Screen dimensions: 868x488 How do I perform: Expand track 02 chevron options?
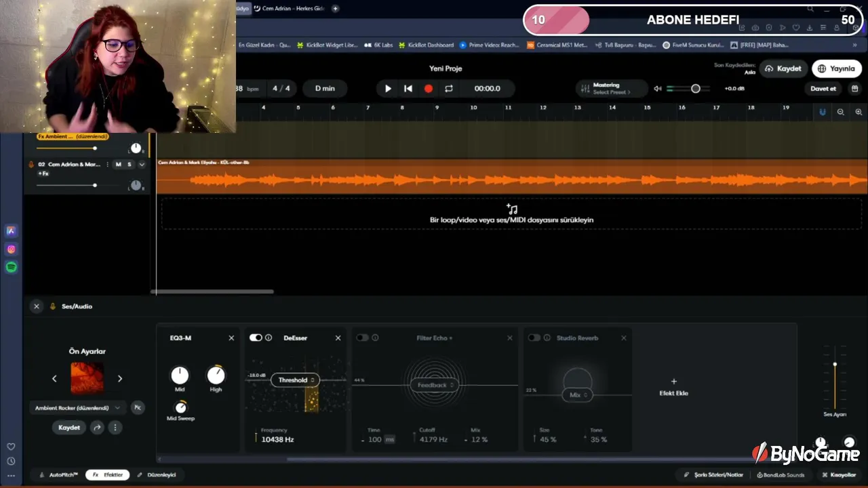click(142, 164)
